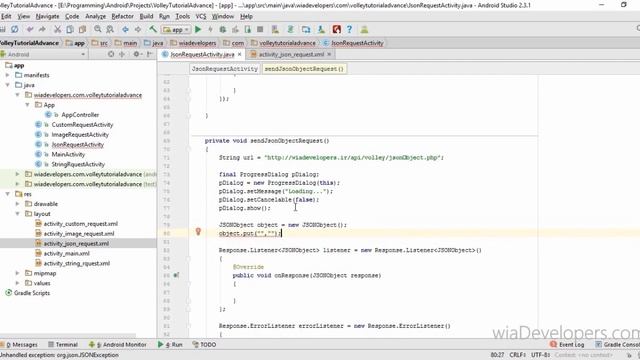Collapse the wiadevelopers.com.volleytutorialadvance package
The image size is (640, 360).
click(18, 95)
